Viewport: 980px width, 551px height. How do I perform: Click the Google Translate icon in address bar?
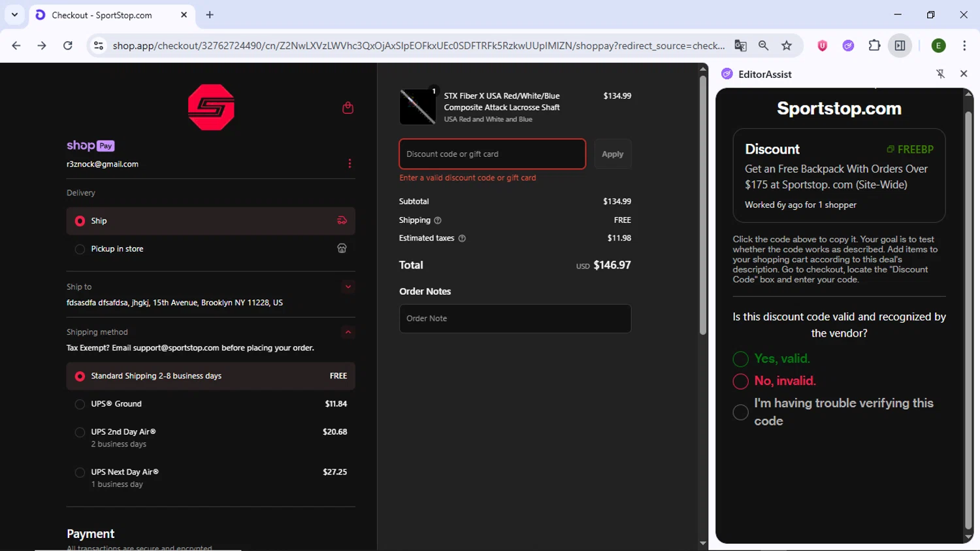740,45
